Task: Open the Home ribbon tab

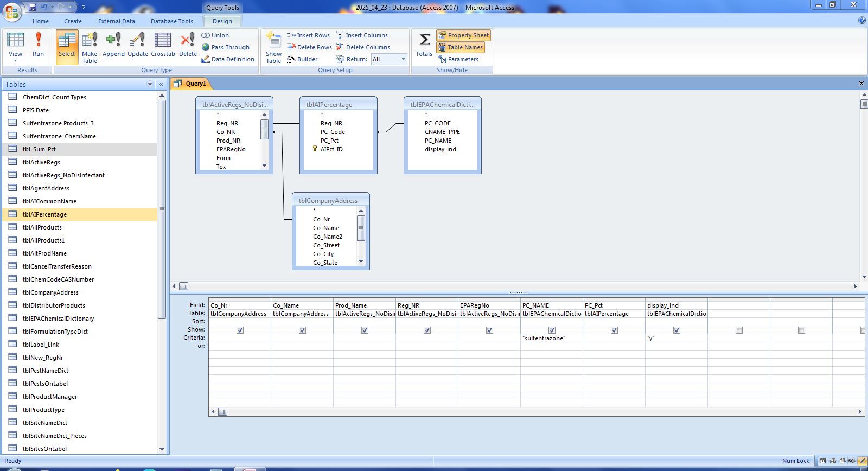Action: pyautogui.click(x=41, y=21)
